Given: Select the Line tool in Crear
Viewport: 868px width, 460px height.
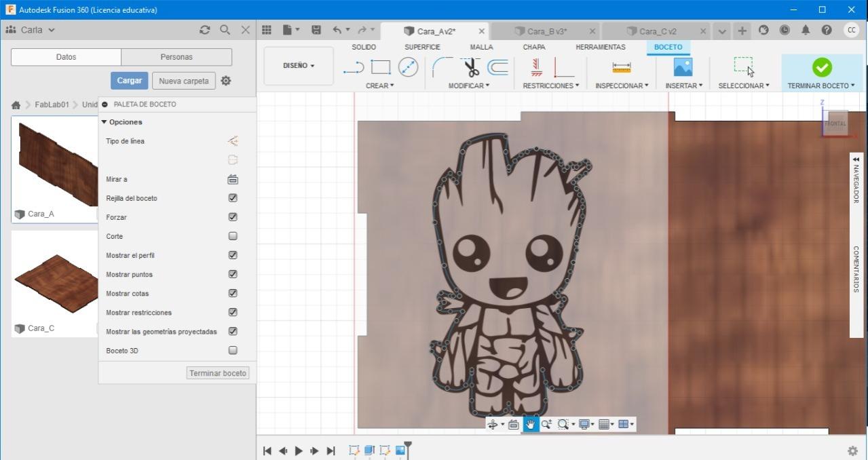Looking at the screenshot, I should coord(354,67).
